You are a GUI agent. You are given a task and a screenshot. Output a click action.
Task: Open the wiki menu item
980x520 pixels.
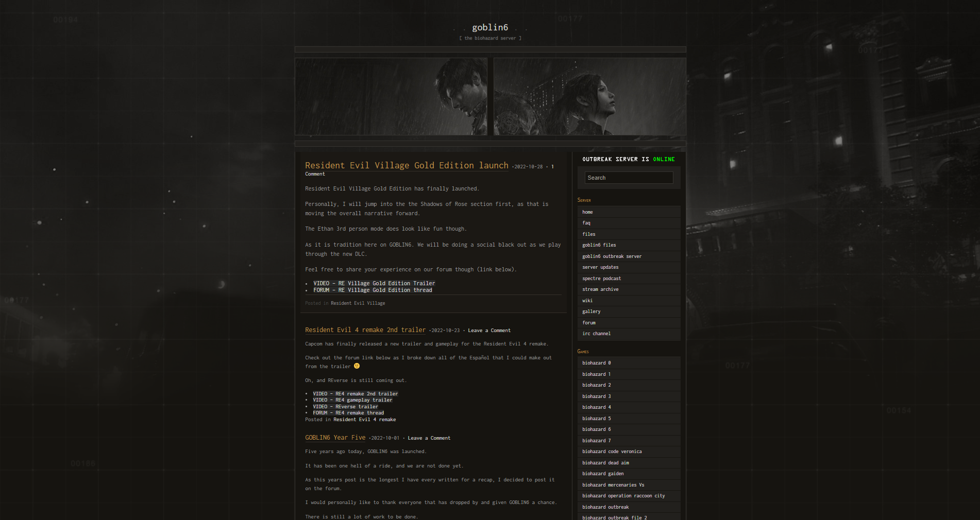pyautogui.click(x=629, y=301)
